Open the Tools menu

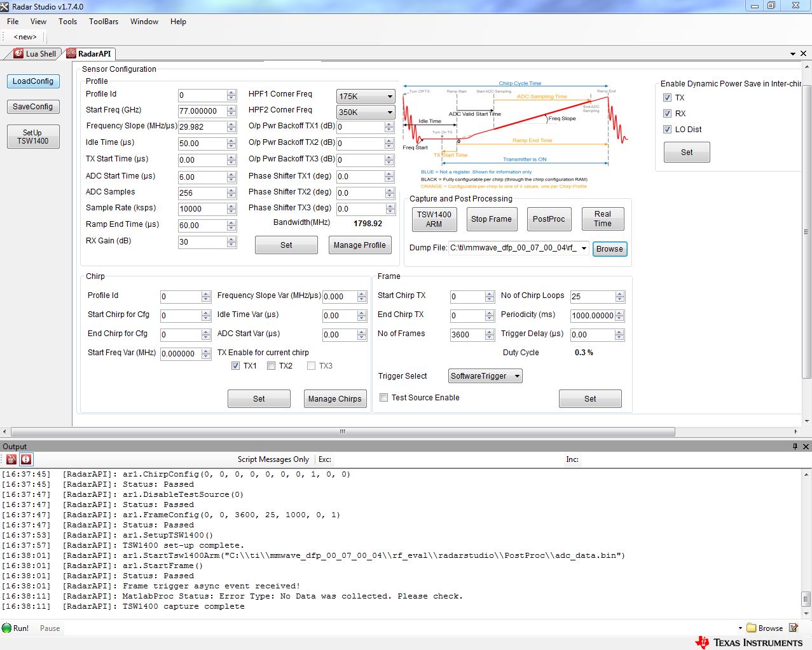[67, 22]
